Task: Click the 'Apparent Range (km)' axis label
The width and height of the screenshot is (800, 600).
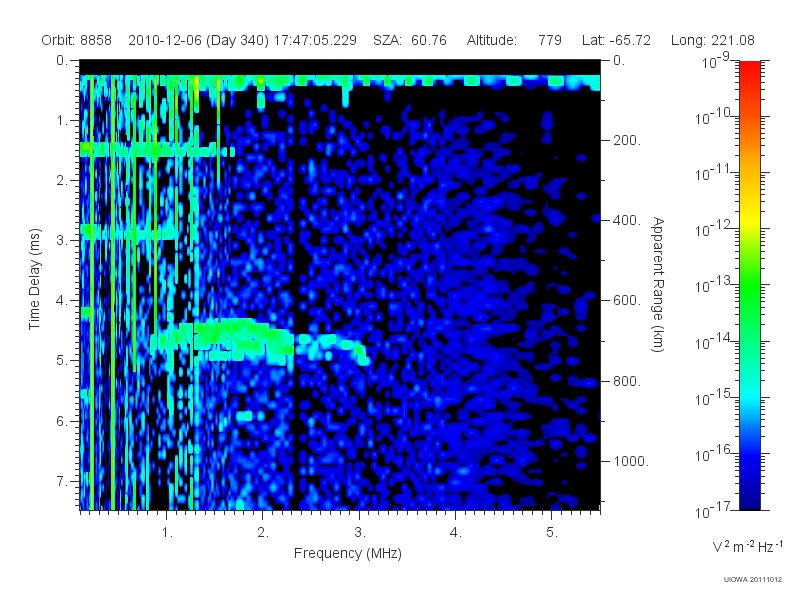Action: click(658, 284)
